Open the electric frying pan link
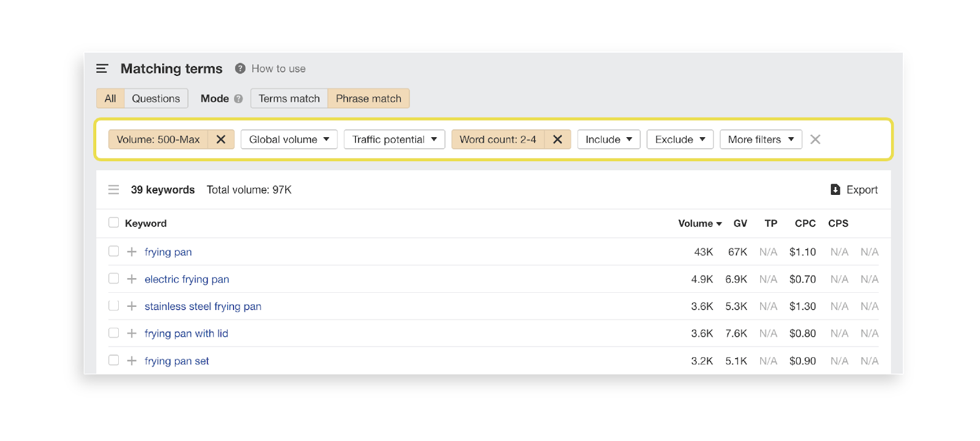This screenshot has height=441, width=980. 187,279
